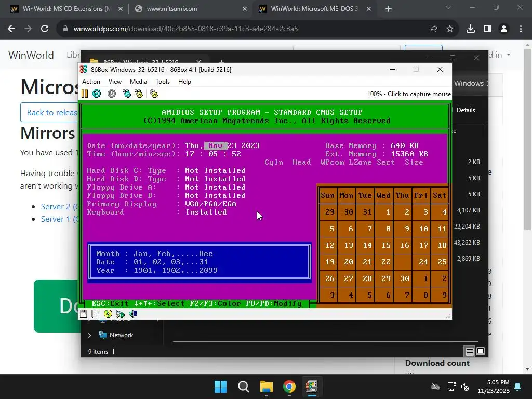Click calendar day 30 in fifth calendar row
Image resolution: width=532 pixels, height=399 pixels.
pos(405,278)
